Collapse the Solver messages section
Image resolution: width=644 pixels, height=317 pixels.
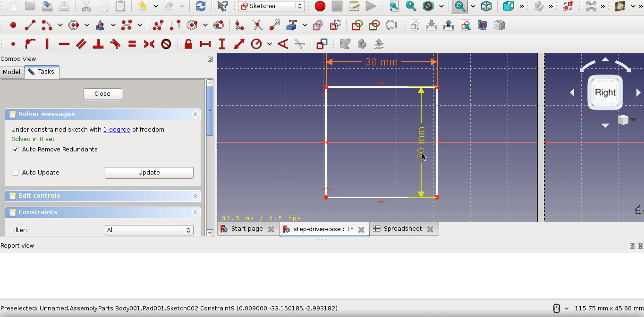(195, 114)
